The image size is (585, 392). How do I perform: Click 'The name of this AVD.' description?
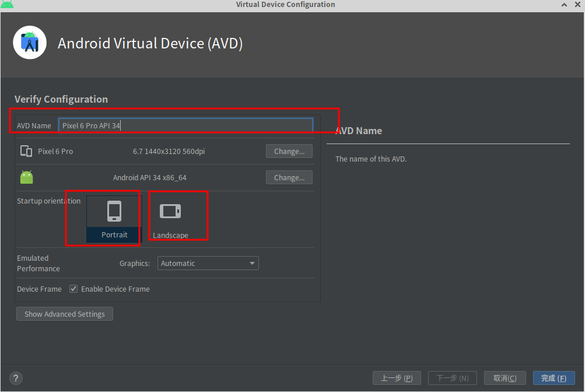point(371,159)
